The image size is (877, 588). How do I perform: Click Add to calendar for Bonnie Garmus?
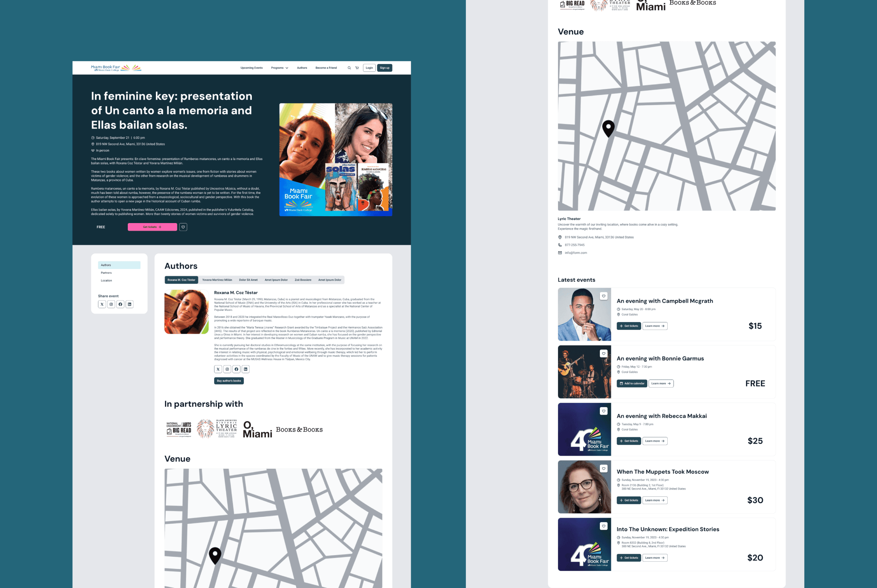point(632,383)
